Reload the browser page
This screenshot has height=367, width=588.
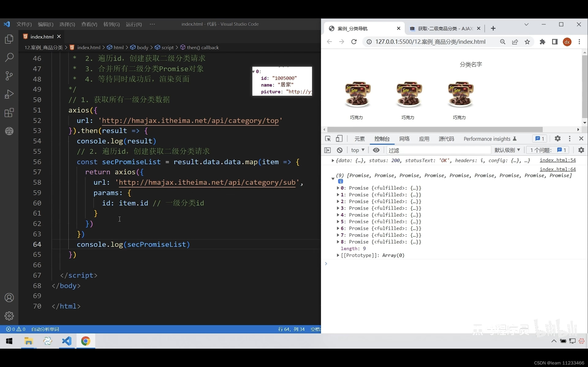[x=354, y=42]
